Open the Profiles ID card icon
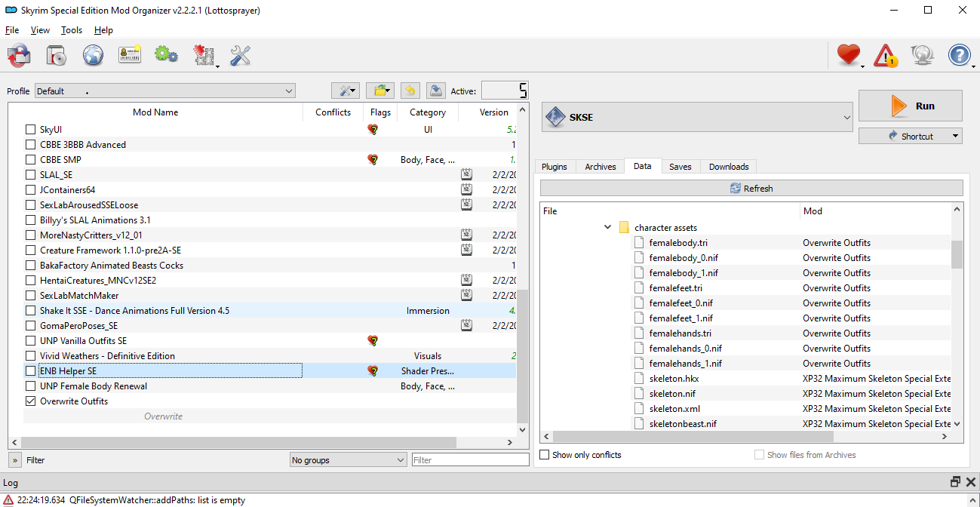980x507 pixels. (x=130, y=55)
